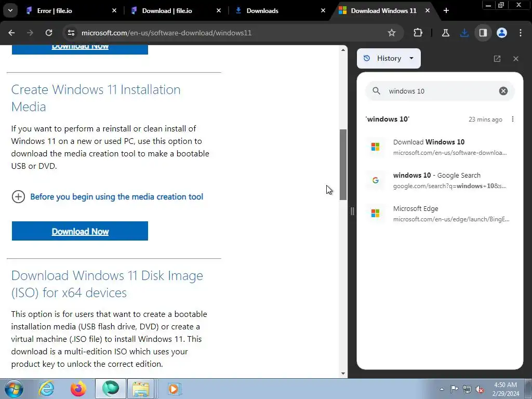Open history in new tab icon
The width and height of the screenshot is (532, 399).
[x=497, y=59]
